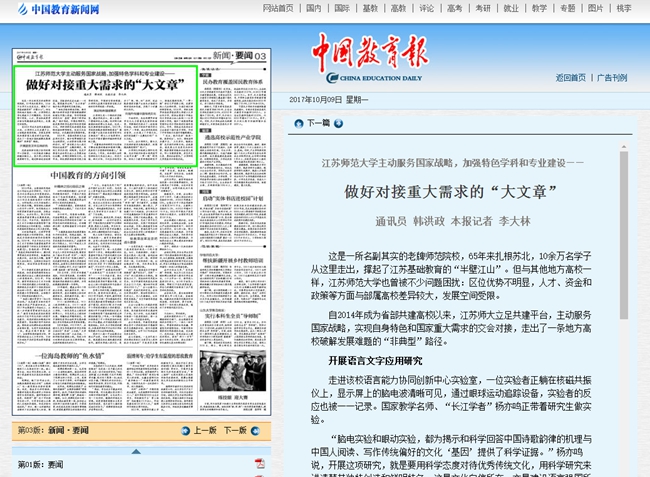
Task: Open the 高考 navigation item
Action: pos(454,8)
